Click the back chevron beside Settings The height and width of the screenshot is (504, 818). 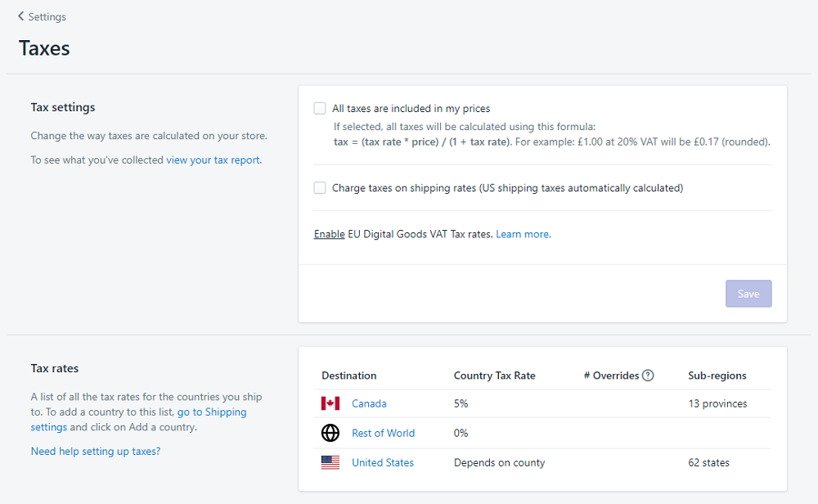click(21, 16)
